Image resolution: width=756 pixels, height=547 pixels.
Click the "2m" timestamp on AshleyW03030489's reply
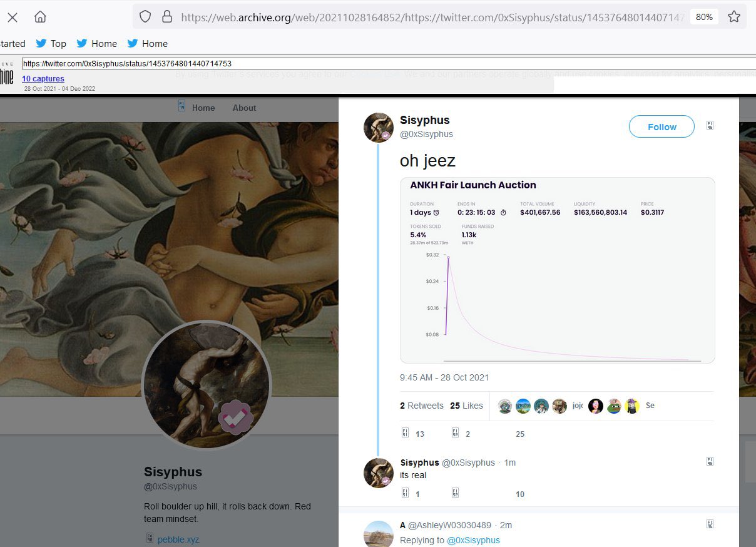(506, 525)
